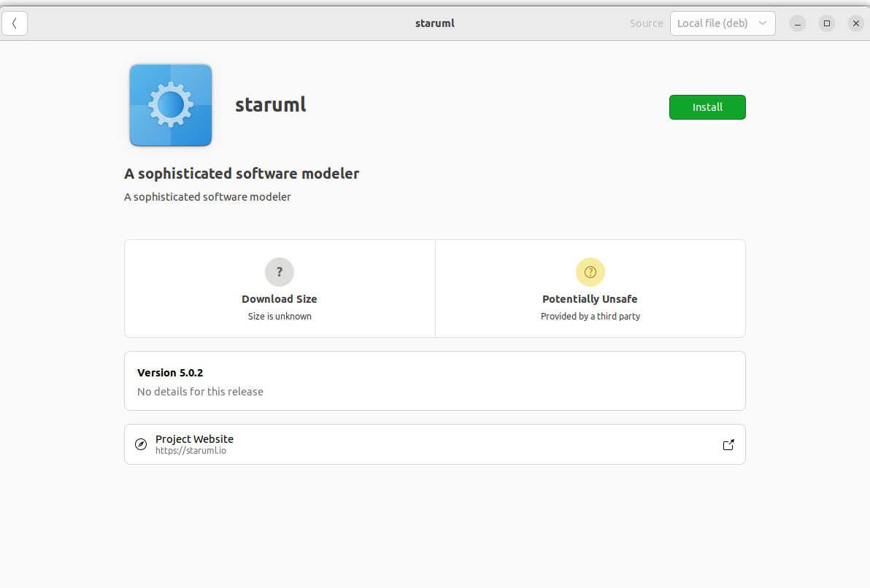
Task: Install the staruml package
Action: point(707,107)
